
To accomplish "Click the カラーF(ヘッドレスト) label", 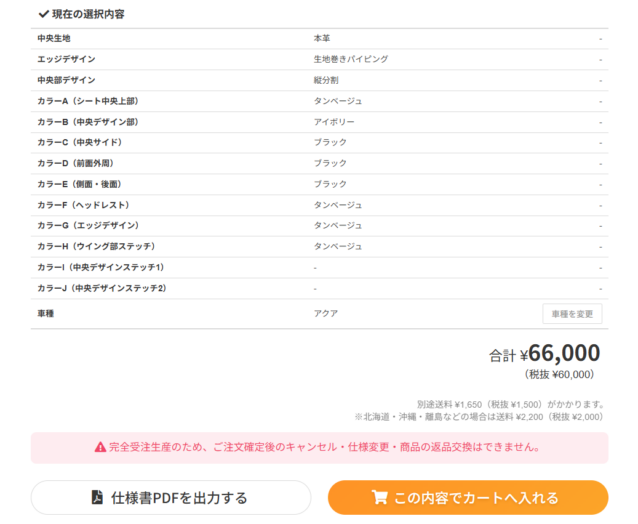I will point(82,204).
